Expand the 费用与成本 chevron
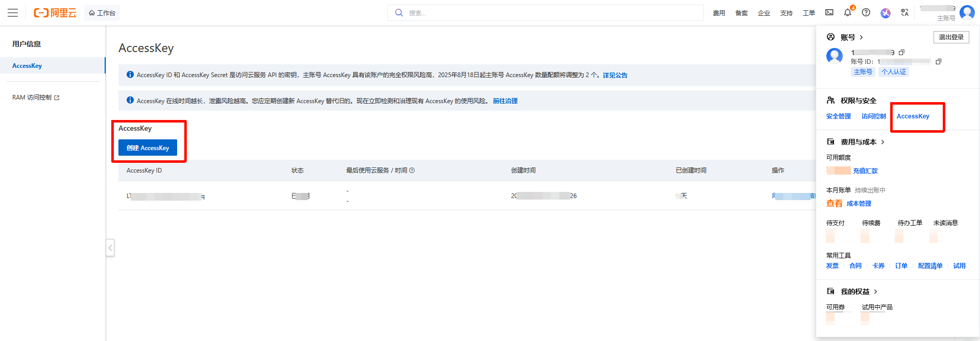This screenshot has width=980, height=341. click(883, 142)
